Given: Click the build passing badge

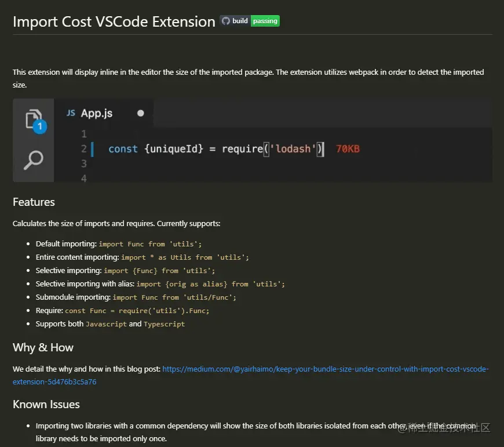Looking at the screenshot, I should (250, 21).
